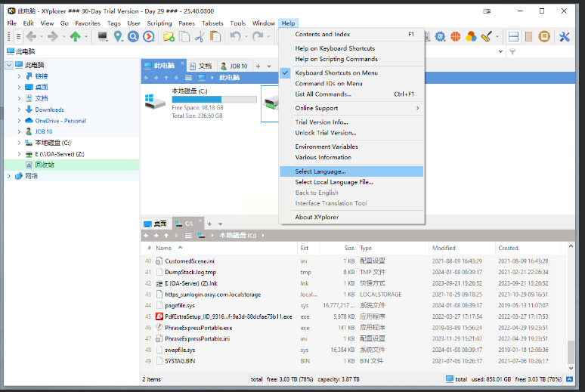Click the green Up arrow toolbar icon
Image resolution: width=585 pixels, height=392 pixels.
(x=76, y=36)
